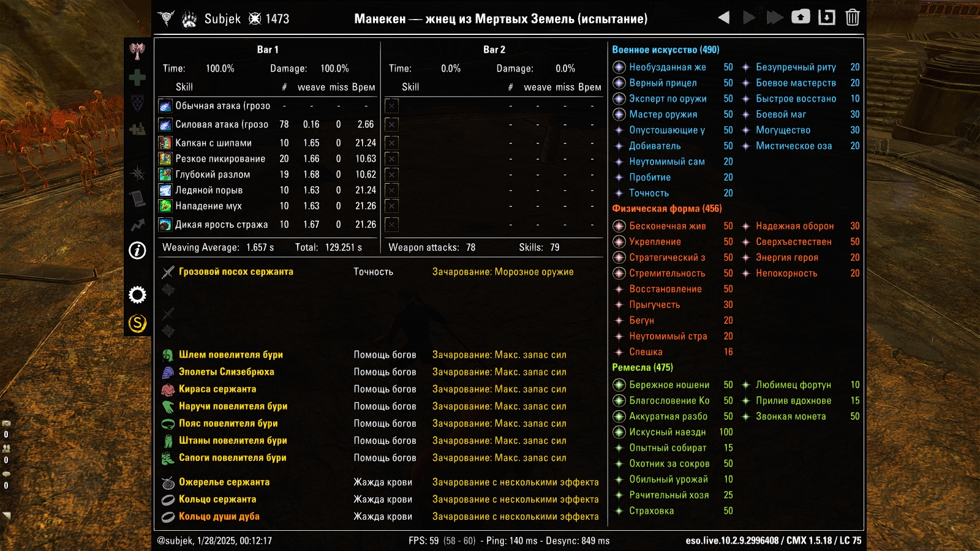Viewport: 980px width, 551px height.
Task: Jump to latest fight double arrow
Action: [775, 18]
